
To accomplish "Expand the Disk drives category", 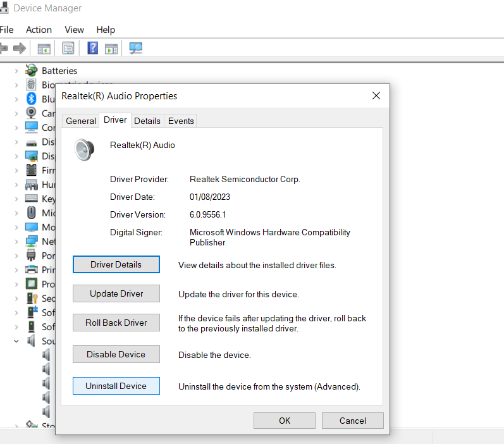I will pyautogui.click(x=16, y=142).
